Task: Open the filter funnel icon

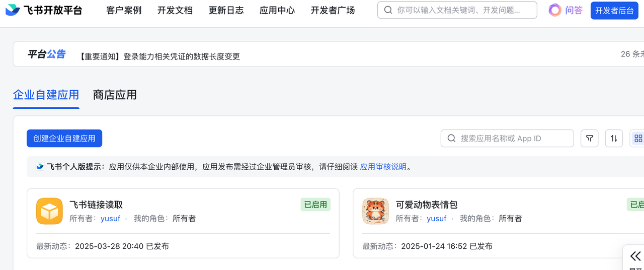Action: 590,139
